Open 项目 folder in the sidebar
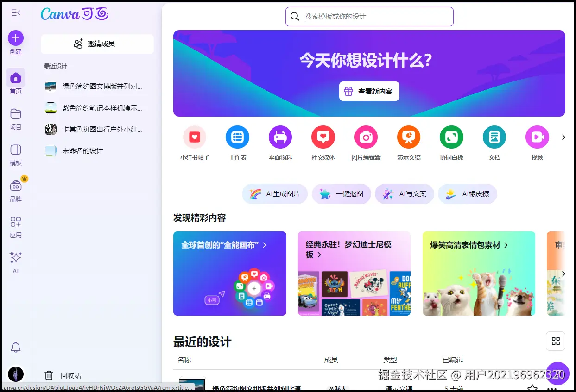The width and height of the screenshot is (576, 392). [x=16, y=118]
